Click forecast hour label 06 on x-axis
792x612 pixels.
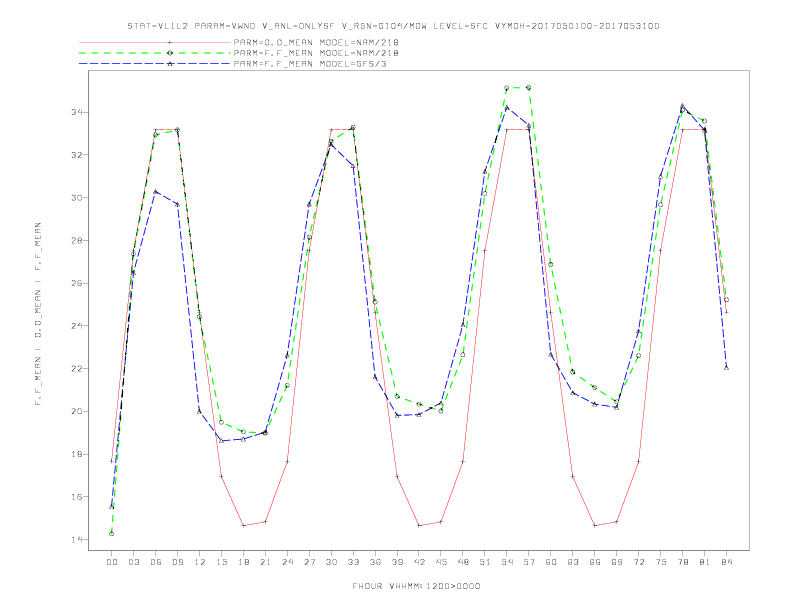[156, 562]
